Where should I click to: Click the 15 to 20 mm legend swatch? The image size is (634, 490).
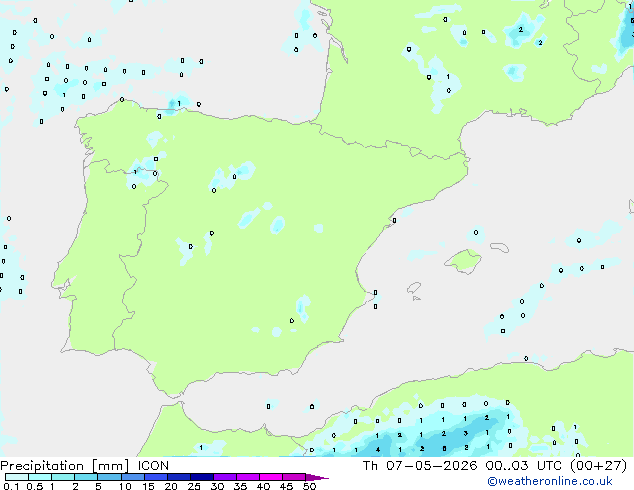[156, 477]
